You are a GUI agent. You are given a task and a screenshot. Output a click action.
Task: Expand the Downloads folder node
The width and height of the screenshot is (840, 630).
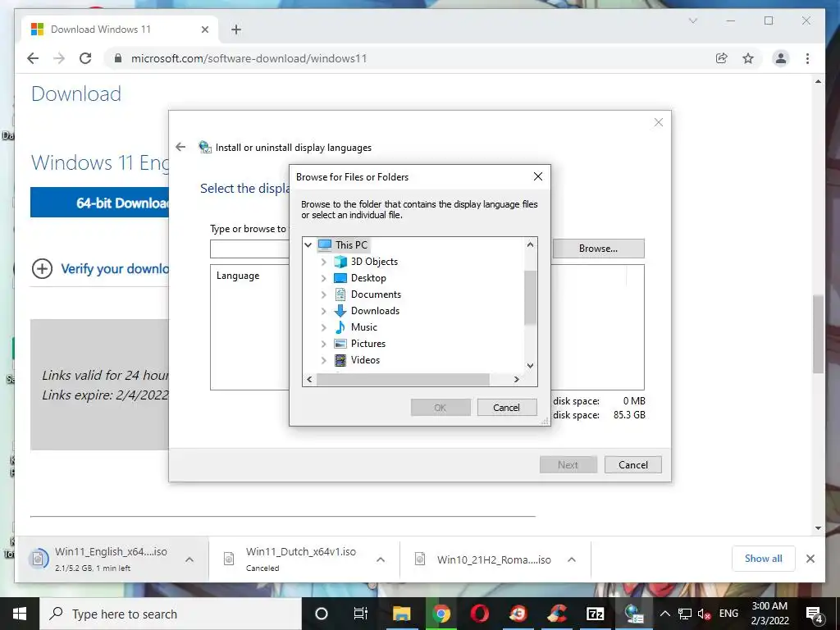click(323, 311)
